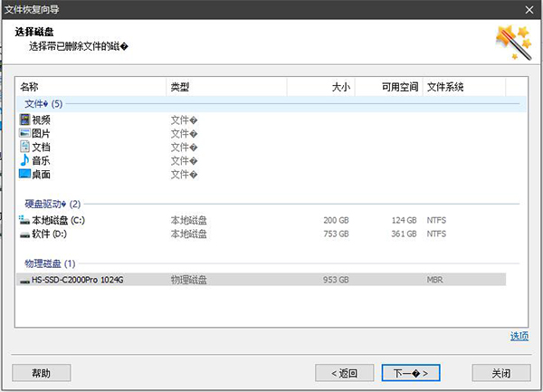Select HS-SSD-C2000Pro 1024G disk name
This screenshot has height=392, width=543.
[x=77, y=280]
